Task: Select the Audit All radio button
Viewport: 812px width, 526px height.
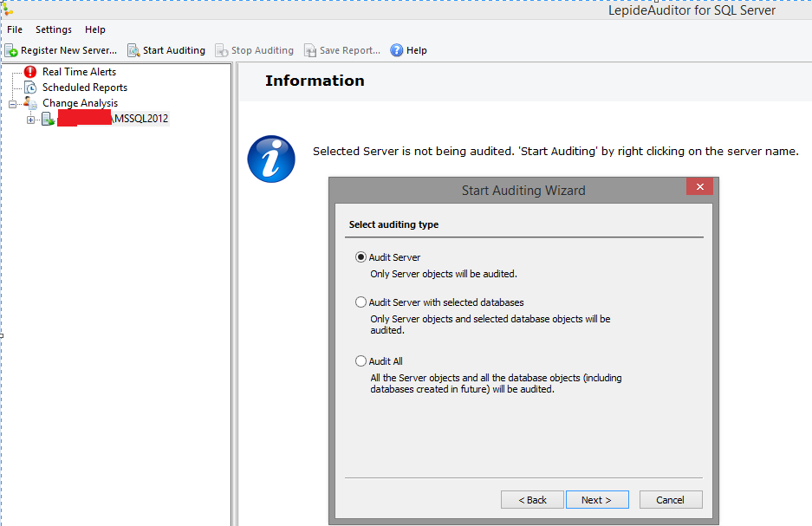Action: tap(361, 361)
